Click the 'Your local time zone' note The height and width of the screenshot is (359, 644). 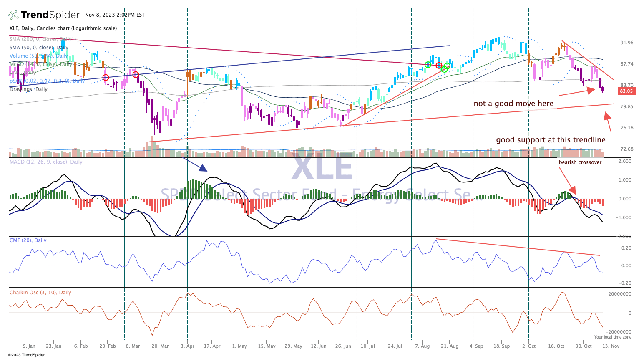tap(613, 337)
